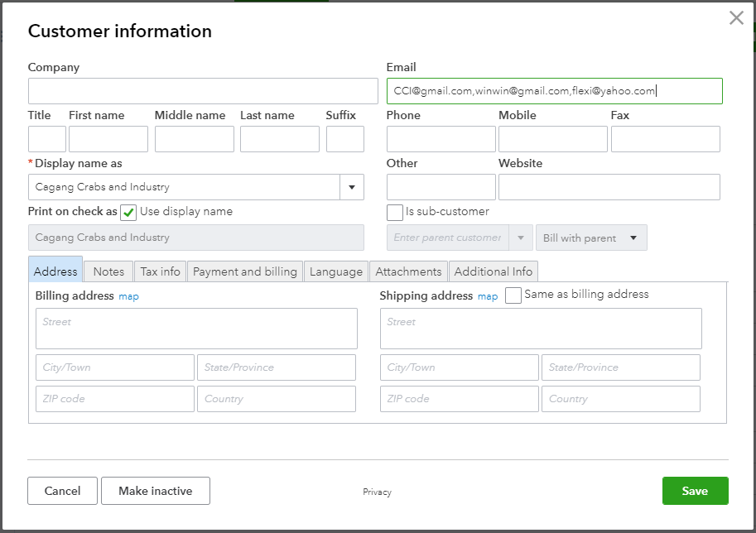
Task: Click the shipping Country field
Action: [x=621, y=399]
